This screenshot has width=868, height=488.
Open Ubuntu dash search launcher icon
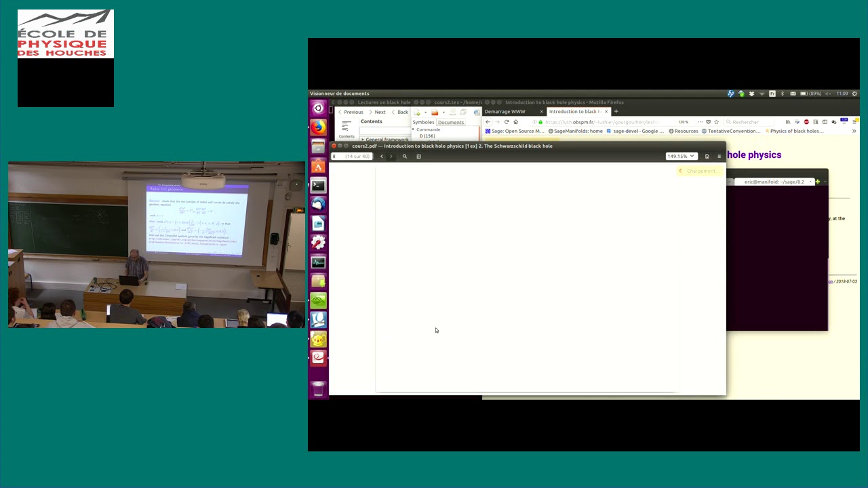pyautogui.click(x=318, y=108)
